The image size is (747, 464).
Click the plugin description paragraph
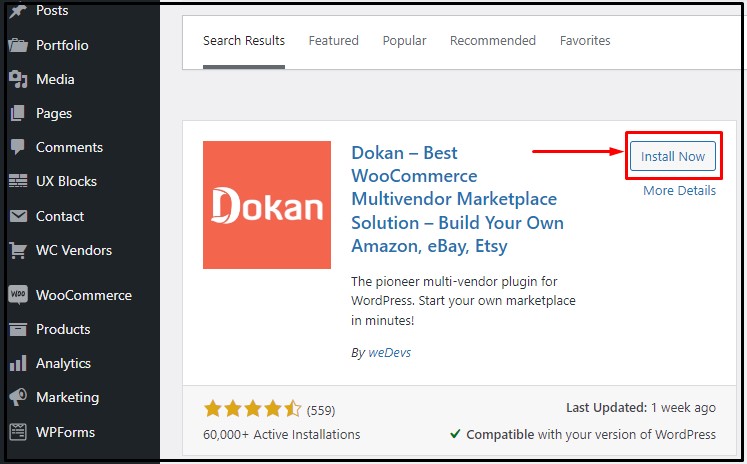tap(463, 301)
